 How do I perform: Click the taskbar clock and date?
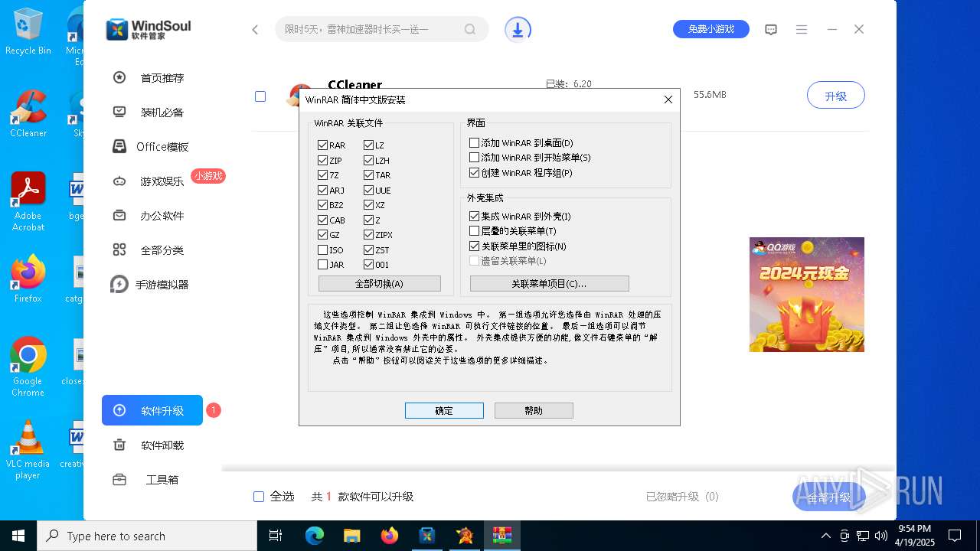914,536
